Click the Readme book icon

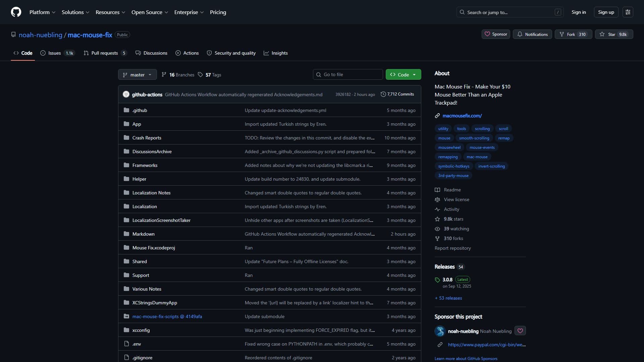pos(437,190)
